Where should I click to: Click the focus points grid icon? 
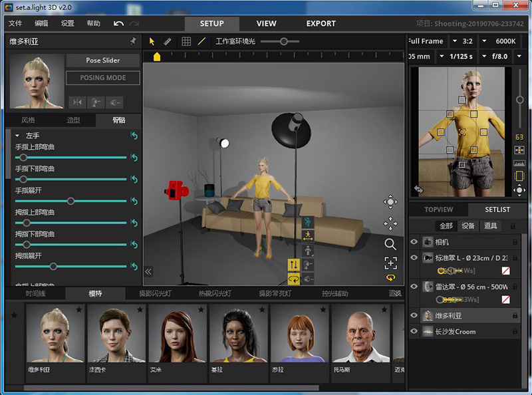click(x=519, y=150)
